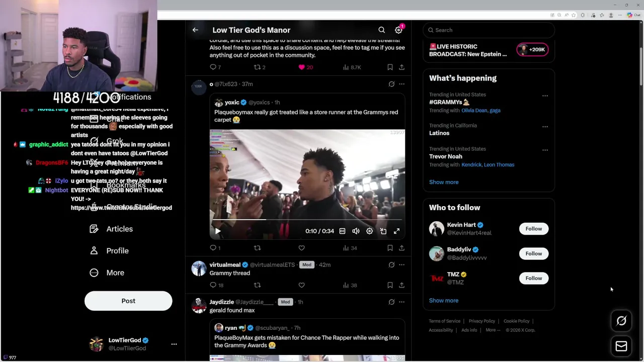Open the floating Messages envelope button
The width and height of the screenshot is (644, 362).
click(x=621, y=346)
